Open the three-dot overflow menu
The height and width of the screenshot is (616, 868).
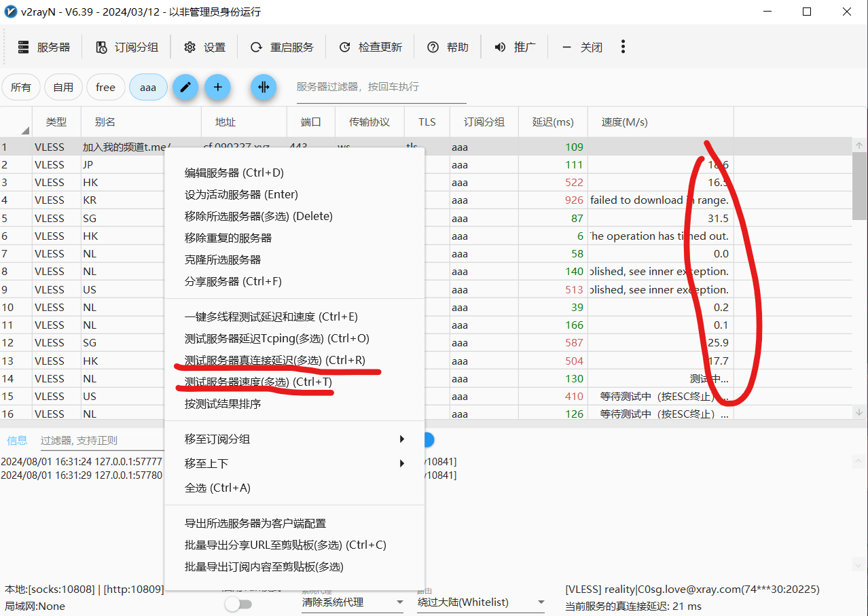pos(623,47)
